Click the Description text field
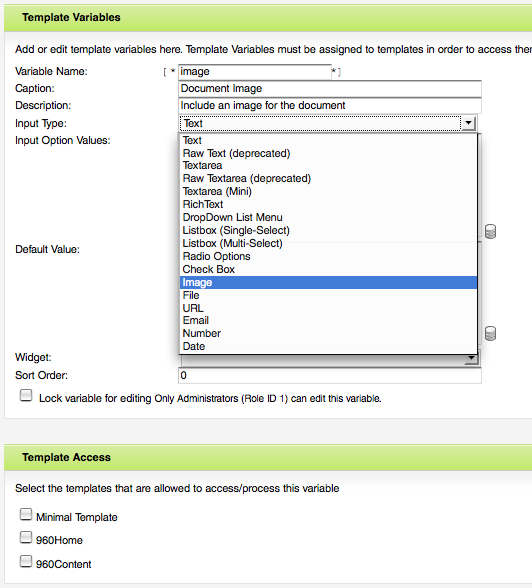The width and height of the screenshot is (532, 588). coord(330,106)
